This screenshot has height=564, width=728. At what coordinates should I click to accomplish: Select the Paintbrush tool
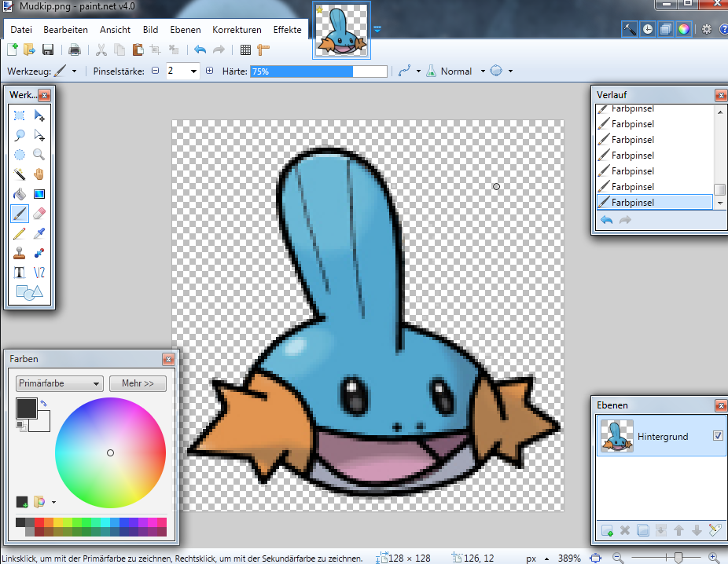point(19,214)
